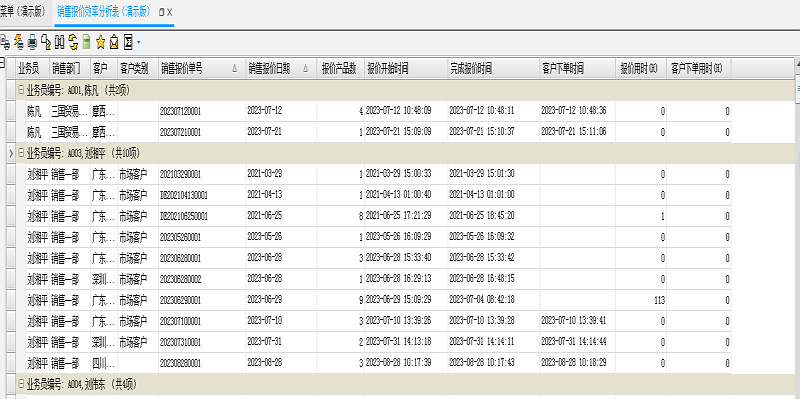Click the 报价开始时间 column header
Image resolution: width=800 pixels, height=399 pixels.
[x=406, y=69]
